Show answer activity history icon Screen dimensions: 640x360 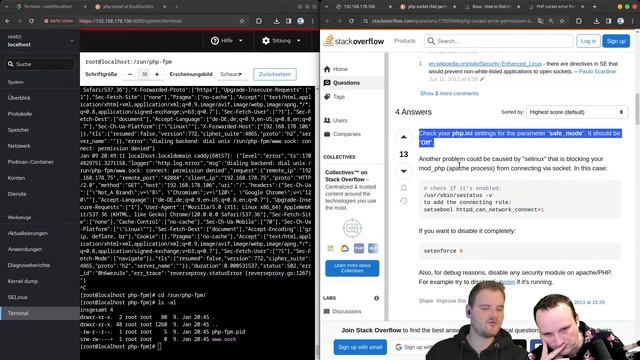click(x=404, y=201)
